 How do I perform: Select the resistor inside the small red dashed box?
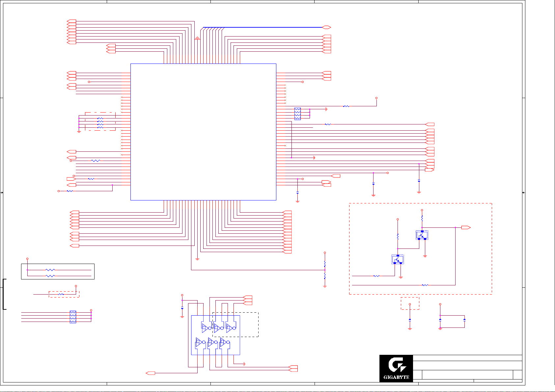pos(61,294)
